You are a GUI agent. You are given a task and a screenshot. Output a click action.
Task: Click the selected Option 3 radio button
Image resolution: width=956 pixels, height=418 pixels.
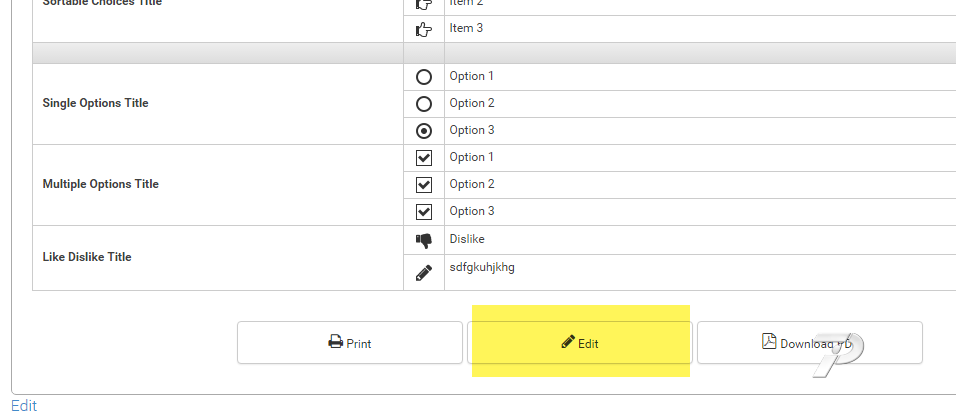424,131
